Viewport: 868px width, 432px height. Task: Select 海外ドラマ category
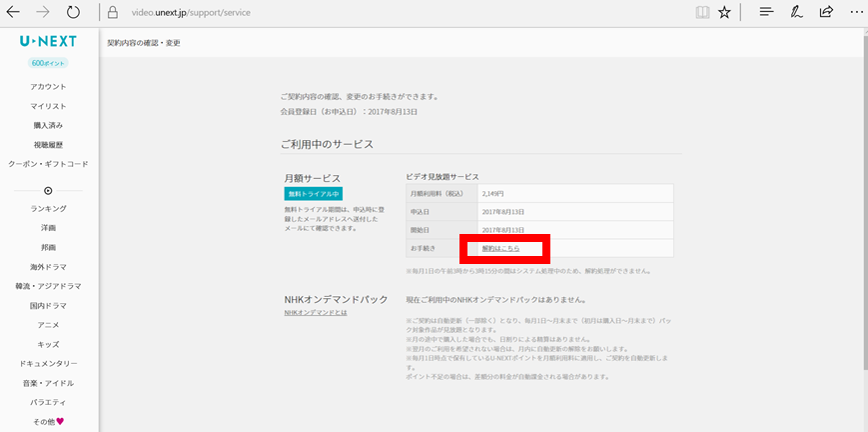[48, 267]
